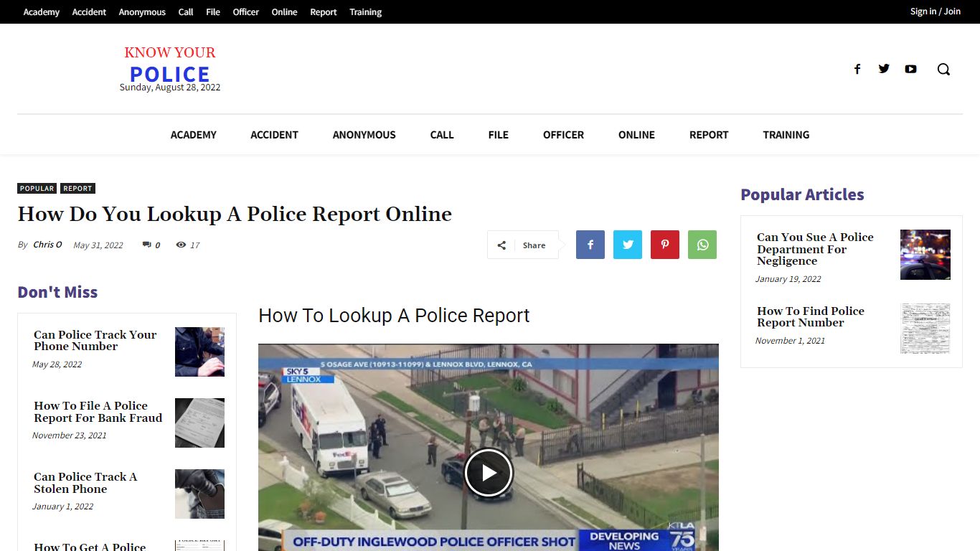The width and height of the screenshot is (980, 551).
Task: Open How To File A Police Report For Bank Fraud
Action: [98, 412]
